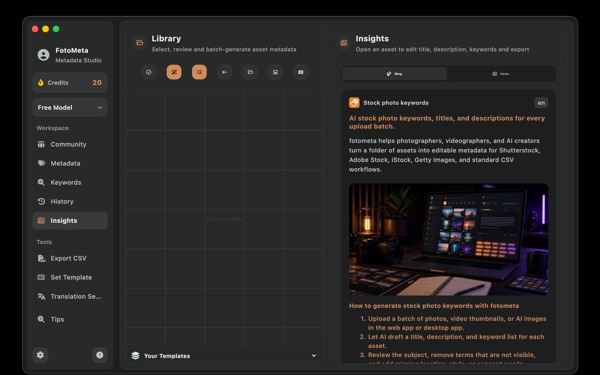Select Insights in the sidebar
The image size is (600, 375).
coord(70,220)
